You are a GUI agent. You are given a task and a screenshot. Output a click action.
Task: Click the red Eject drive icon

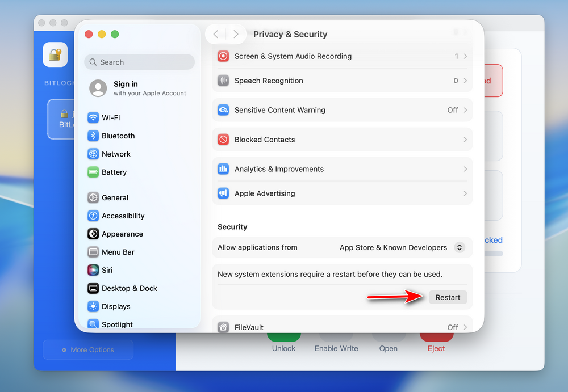436,338
